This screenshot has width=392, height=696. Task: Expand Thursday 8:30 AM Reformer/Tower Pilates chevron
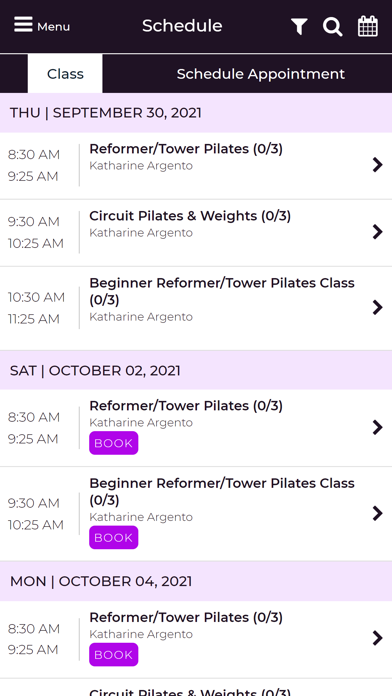tap(377, 165)
